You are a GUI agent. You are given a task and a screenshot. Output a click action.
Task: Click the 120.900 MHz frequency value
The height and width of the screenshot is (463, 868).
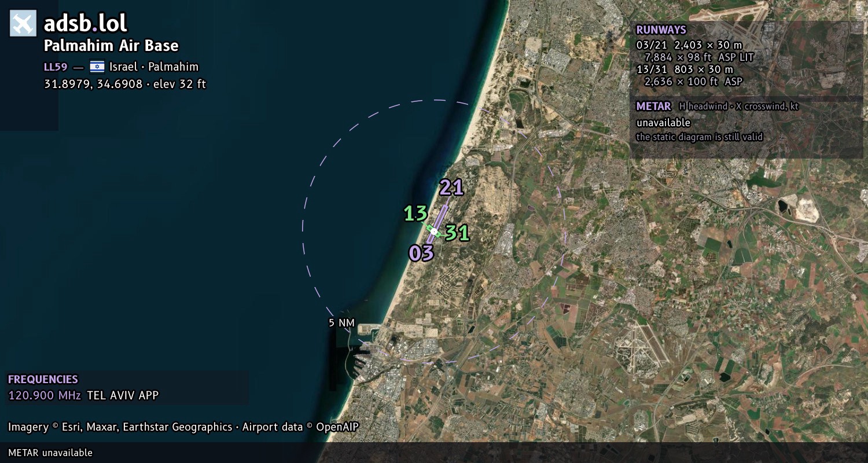(45, 396)
